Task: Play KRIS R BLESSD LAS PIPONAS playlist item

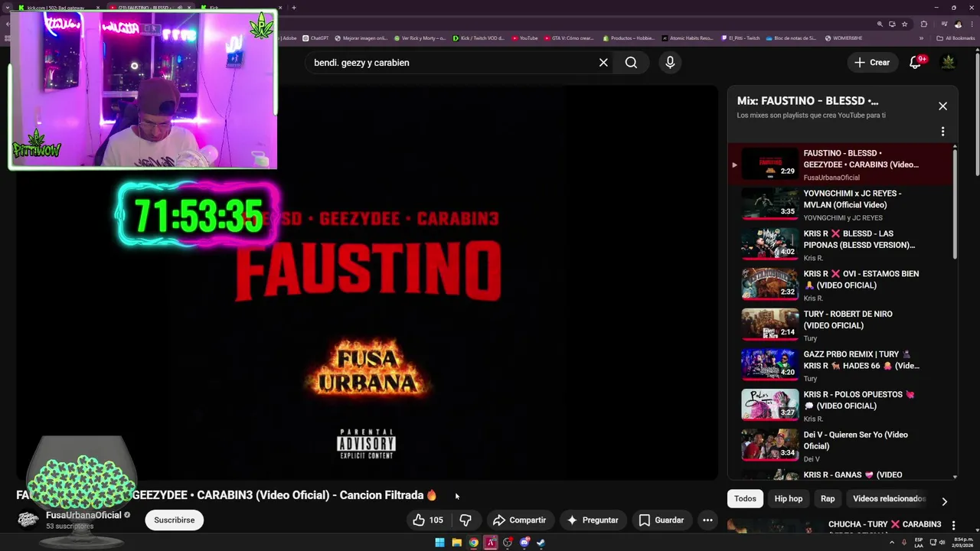Action: (840, 245)
